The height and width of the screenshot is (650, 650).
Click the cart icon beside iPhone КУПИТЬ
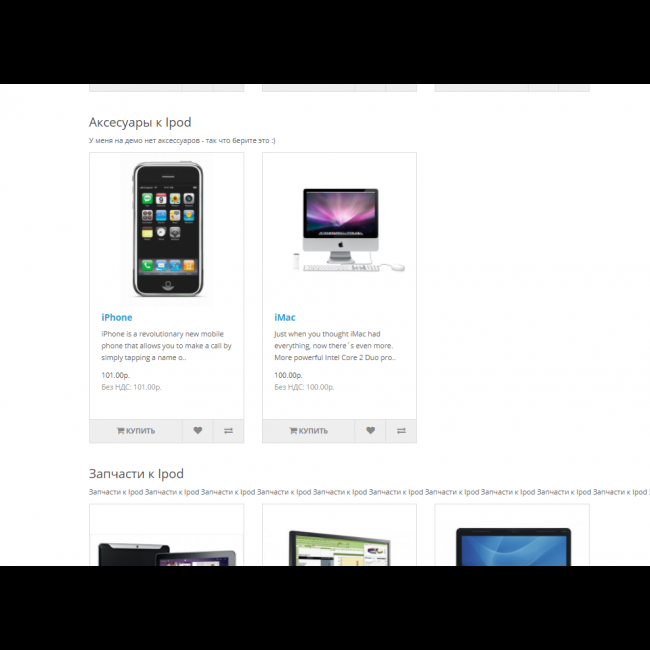(120, 431)
